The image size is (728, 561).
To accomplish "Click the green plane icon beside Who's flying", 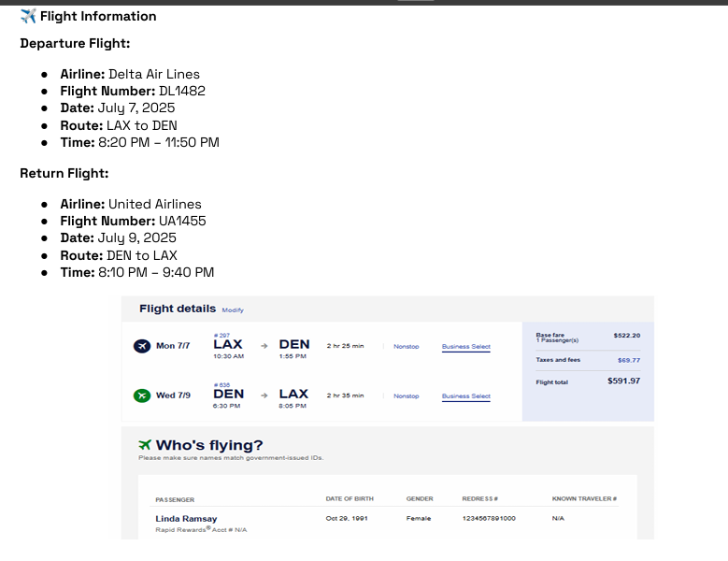I will tap(144, 445).
